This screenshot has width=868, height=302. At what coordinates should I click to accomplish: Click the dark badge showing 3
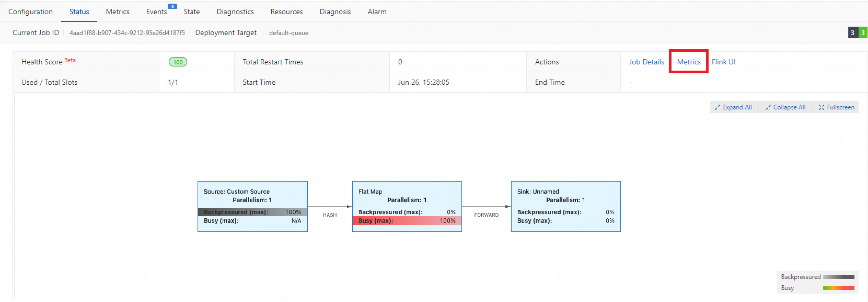852,32
